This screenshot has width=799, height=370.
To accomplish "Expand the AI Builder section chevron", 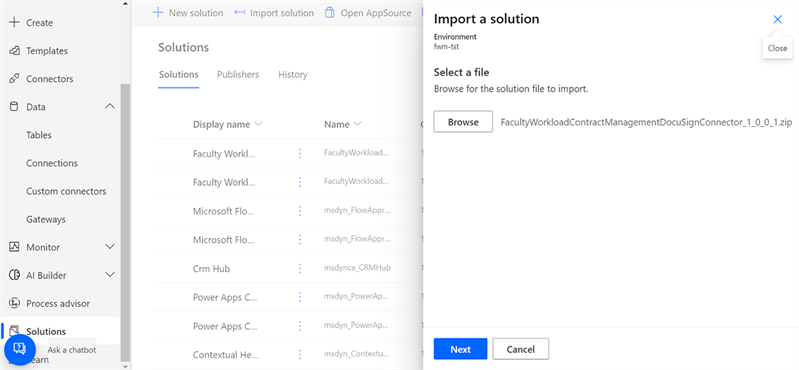I will [x=110, y=275].
